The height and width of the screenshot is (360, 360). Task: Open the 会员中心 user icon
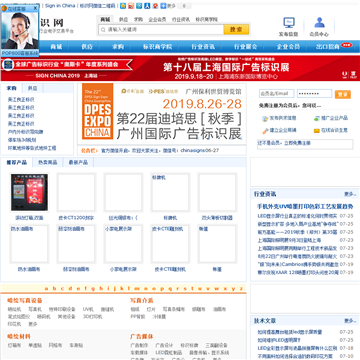coord(319,23)
